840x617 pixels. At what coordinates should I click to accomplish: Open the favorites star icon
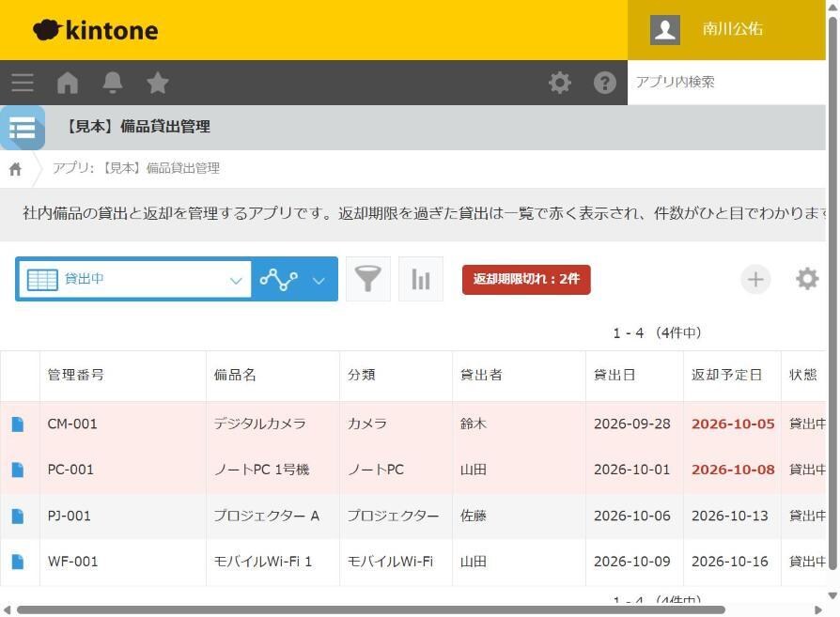[158, 83]
